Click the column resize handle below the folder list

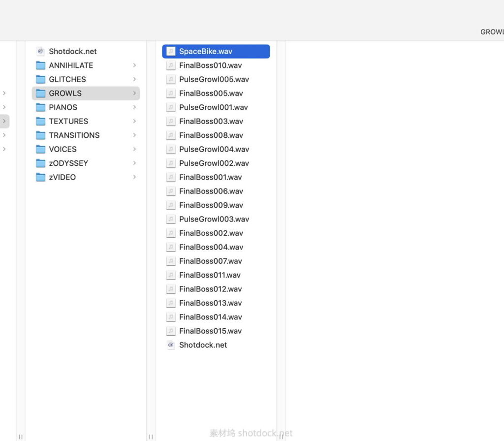click(151, 436)
